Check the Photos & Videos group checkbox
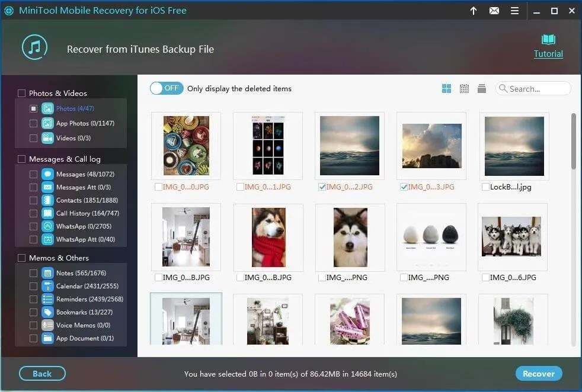This screenshot has width=582, height=392. [x=21, y=93]
